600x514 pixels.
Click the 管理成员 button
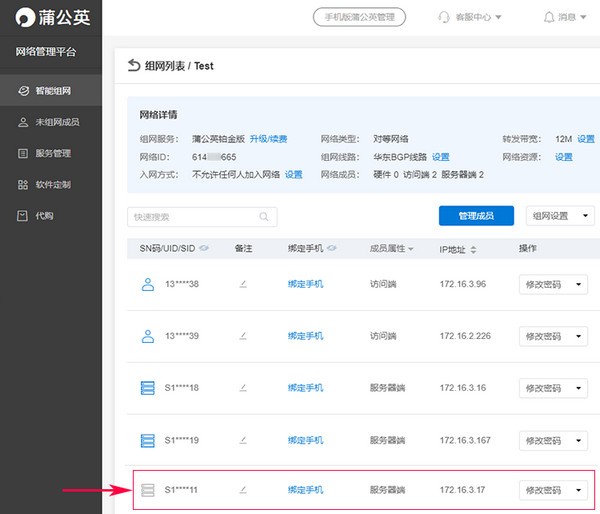click(476, 216)
